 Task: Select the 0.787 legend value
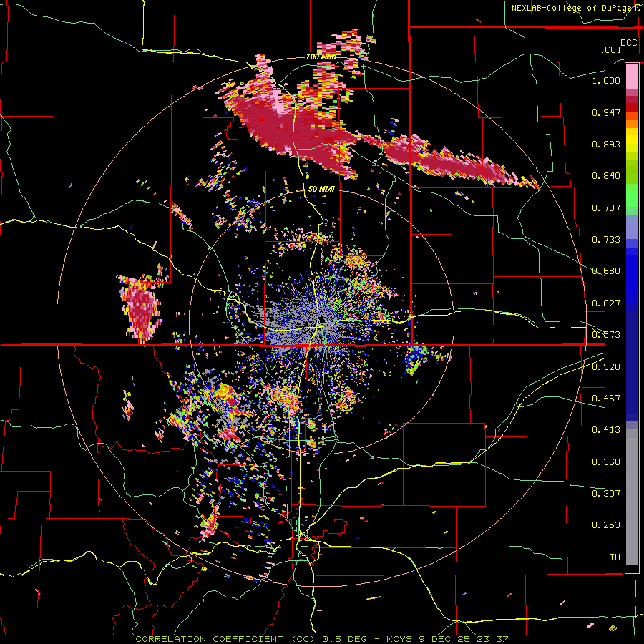[x=606, y=208]
